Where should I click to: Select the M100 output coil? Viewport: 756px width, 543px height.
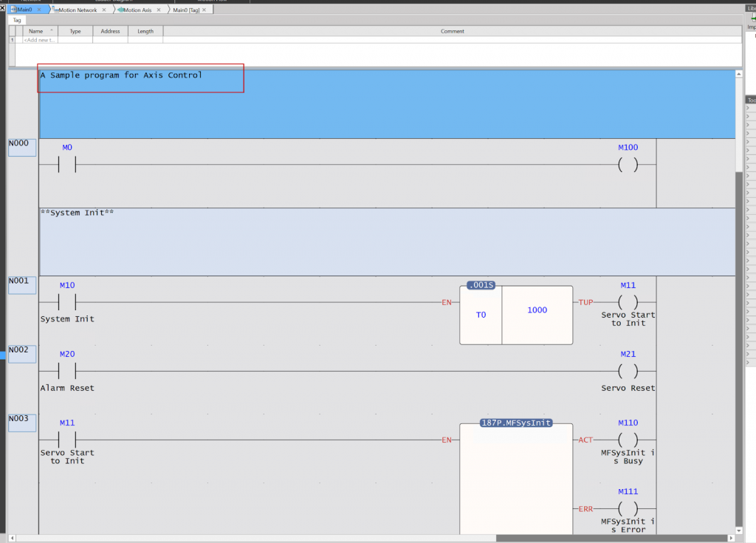(628, 165)
